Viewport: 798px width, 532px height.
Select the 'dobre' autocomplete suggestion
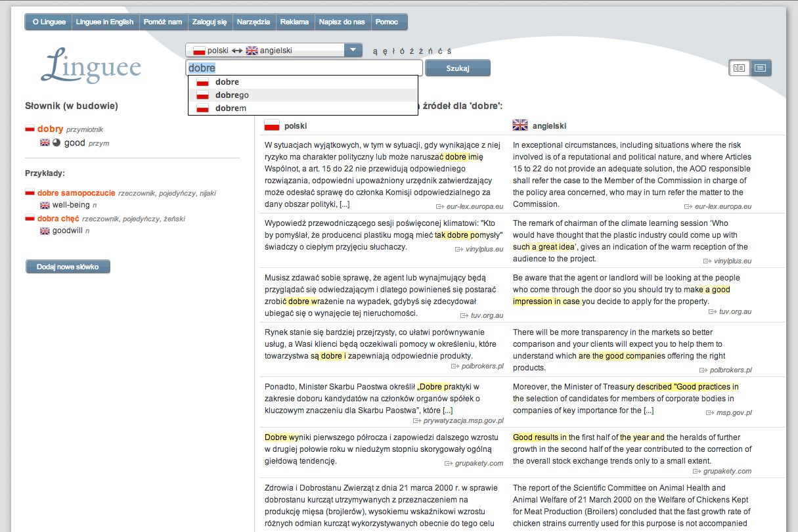click(303, 82)
